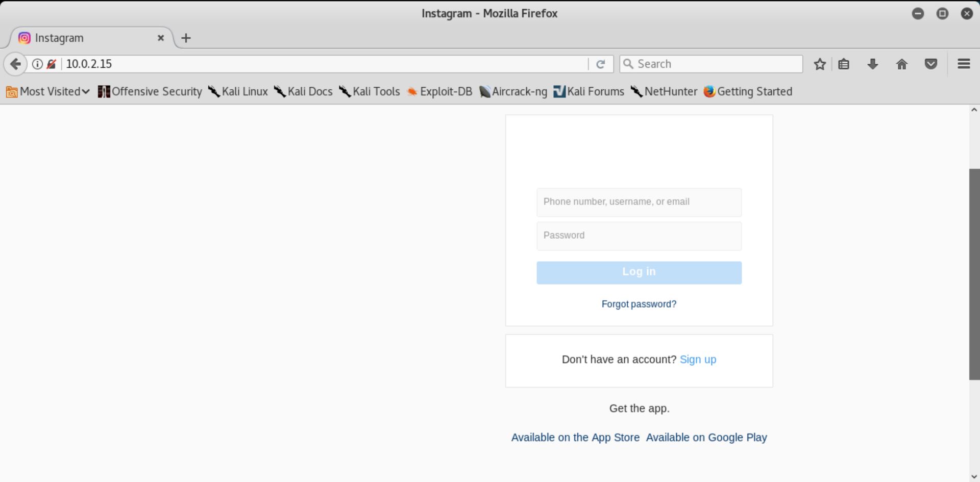Image resolution: width=980 pixels, height=482 pixels.
Task: Click the search magnifier icon
Action: coord(629,64)
